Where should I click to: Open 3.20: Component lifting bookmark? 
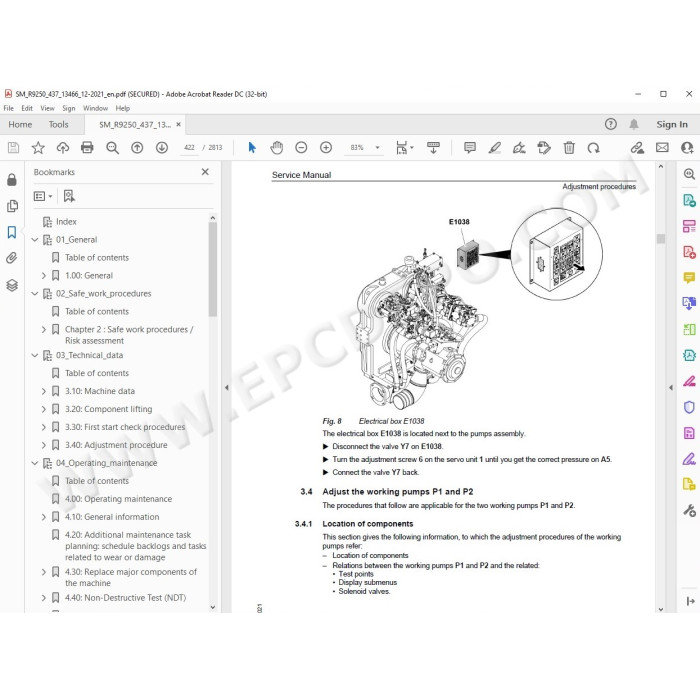tap(108, 409)
